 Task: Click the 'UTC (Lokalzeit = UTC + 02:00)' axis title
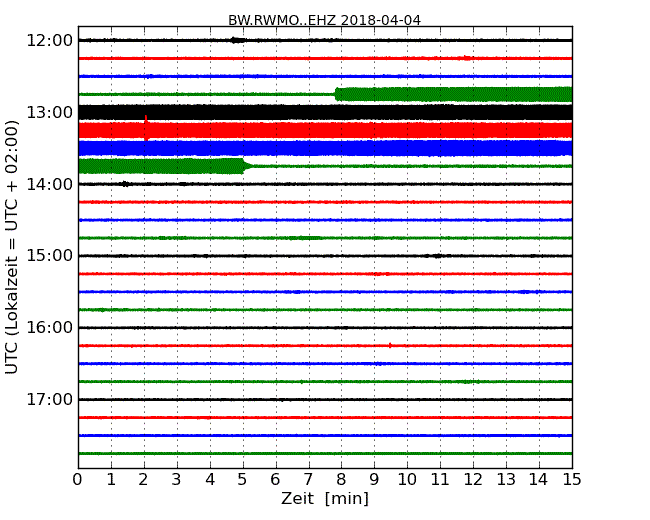click(12, 247)
